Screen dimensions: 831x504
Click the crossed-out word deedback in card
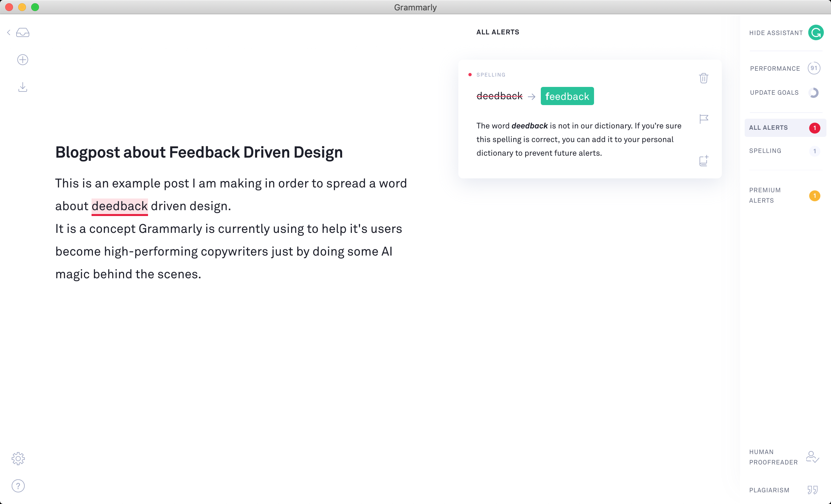point(499,96)
